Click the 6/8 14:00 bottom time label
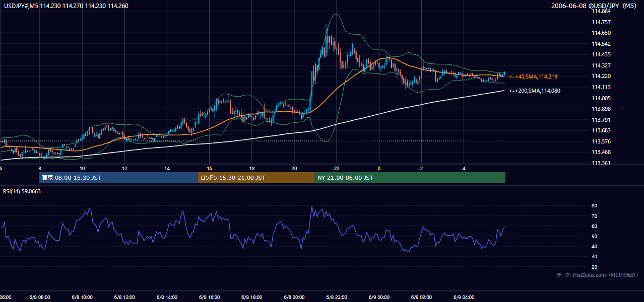Viewport: 644px width, 302px height. click(x=167, y=297)
